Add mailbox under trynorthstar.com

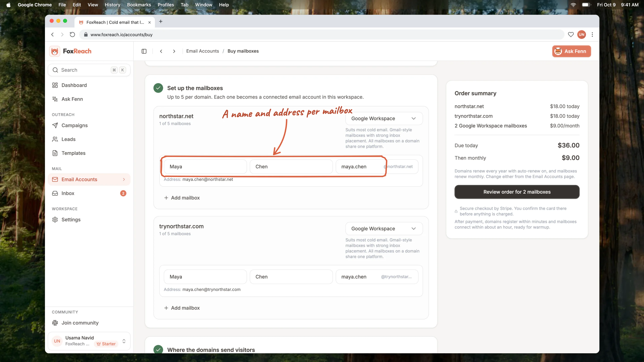pos(182,308)
